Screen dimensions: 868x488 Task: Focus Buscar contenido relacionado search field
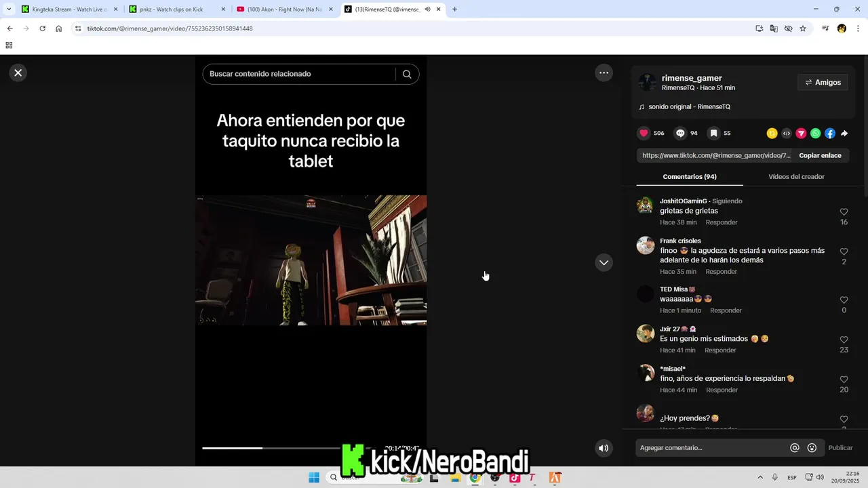point(298,74)
